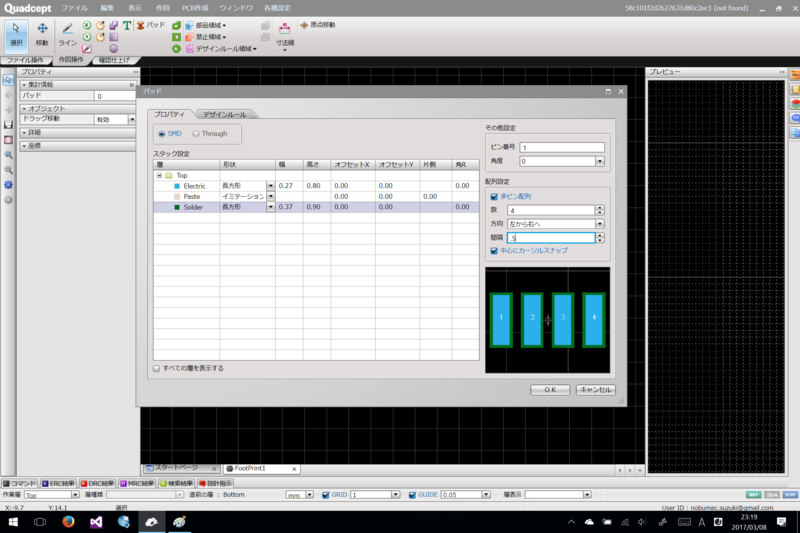Toggle the 多ピン配列 checkbox
Viewport: 800px width, 533px height.
pyautogui.click(x=494, y=196)
